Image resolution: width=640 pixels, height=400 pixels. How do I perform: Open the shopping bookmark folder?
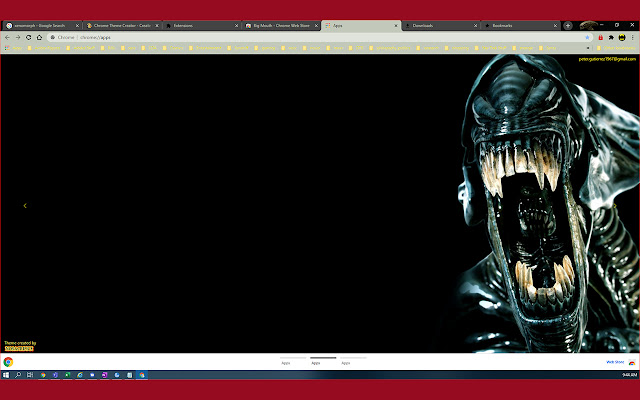coord(457,48)
